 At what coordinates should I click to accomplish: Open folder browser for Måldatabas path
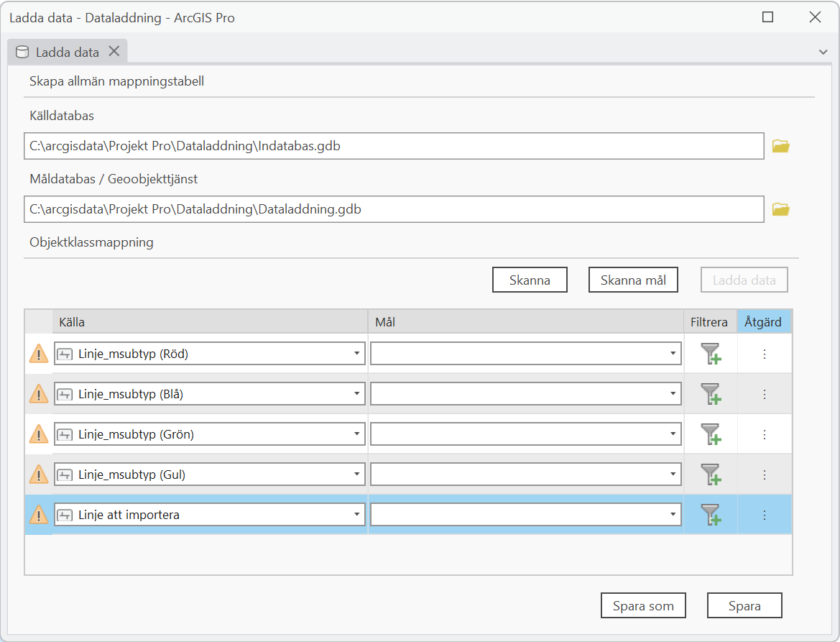[780, 209]
